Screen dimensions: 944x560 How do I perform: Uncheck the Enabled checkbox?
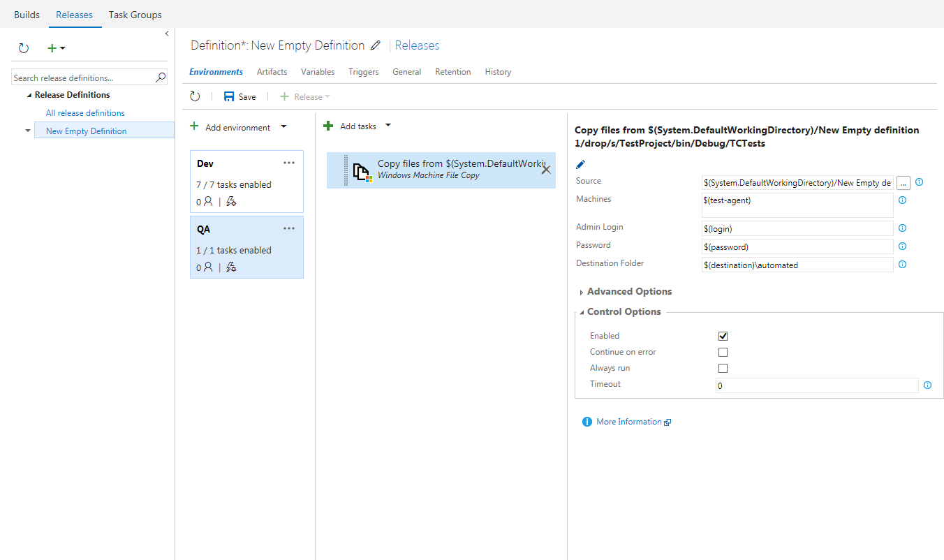723,336
